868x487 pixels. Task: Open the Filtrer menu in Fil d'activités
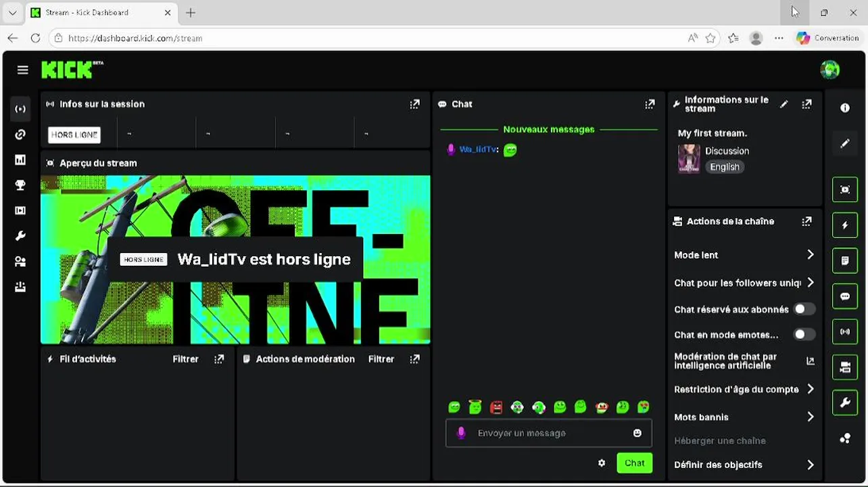point(185,359)
